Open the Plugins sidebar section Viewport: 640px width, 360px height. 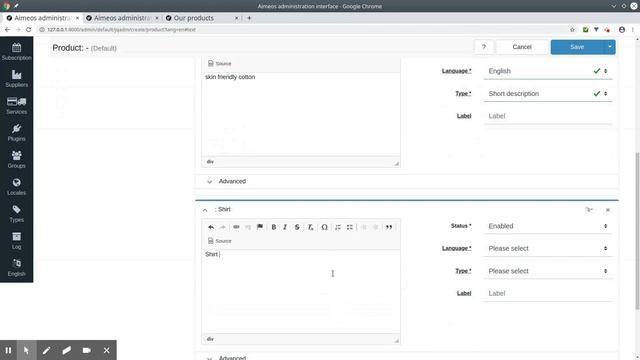pyautogui.click(x=16, y=133)
